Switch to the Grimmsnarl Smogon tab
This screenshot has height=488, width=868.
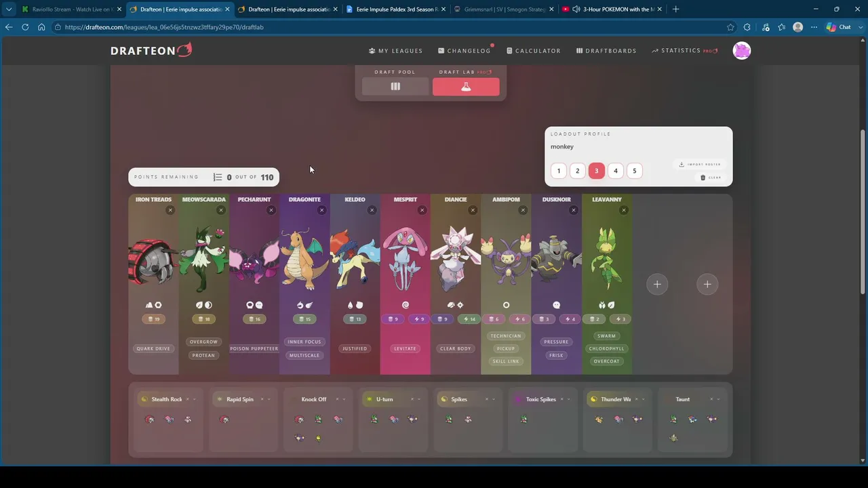(x=502, y=9)
